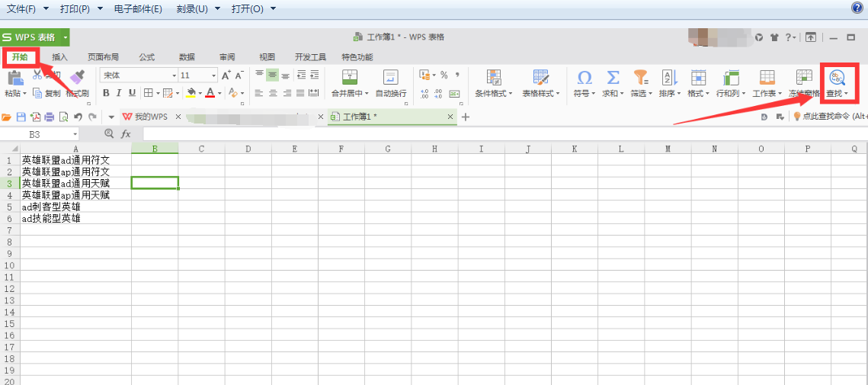Select cell A5 containing ad刺客型英雄
This screenshot has height=385, width=868.
76,207
